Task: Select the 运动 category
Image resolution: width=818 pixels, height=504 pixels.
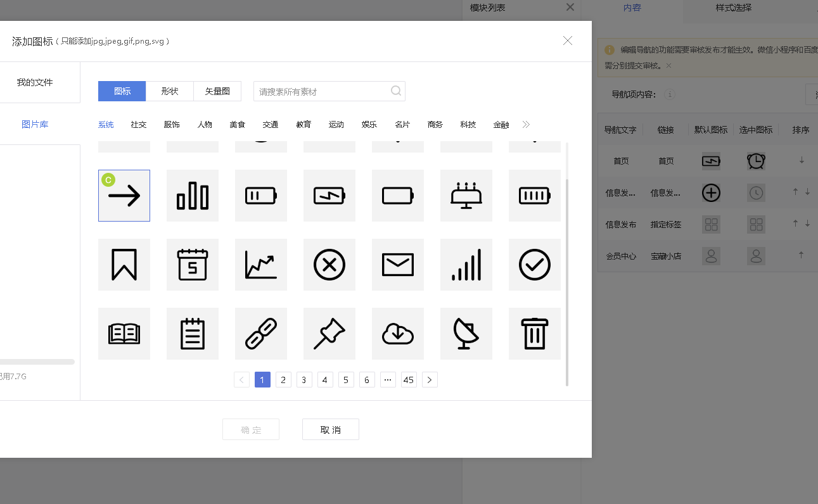Action: [x=336, y=125]
